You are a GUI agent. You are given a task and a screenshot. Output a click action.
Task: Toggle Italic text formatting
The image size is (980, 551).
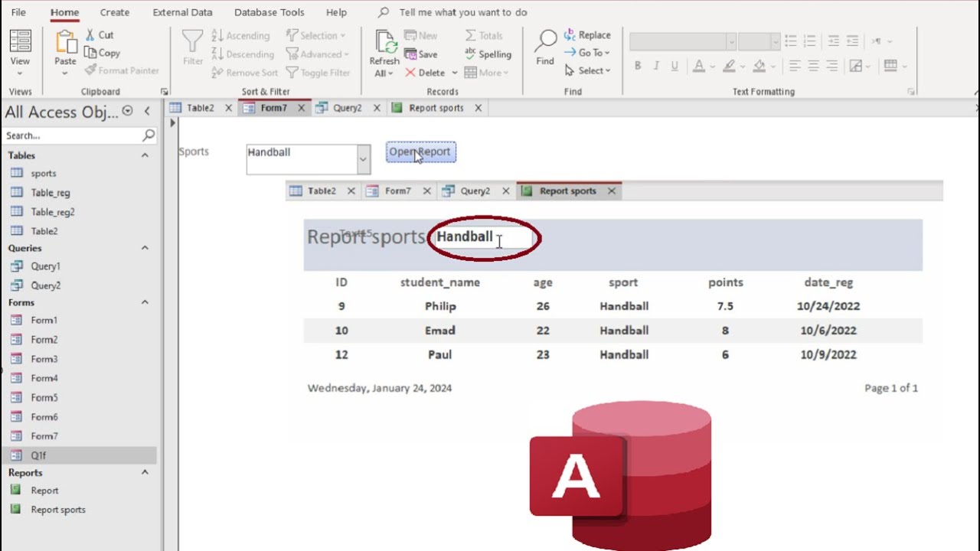656,67
